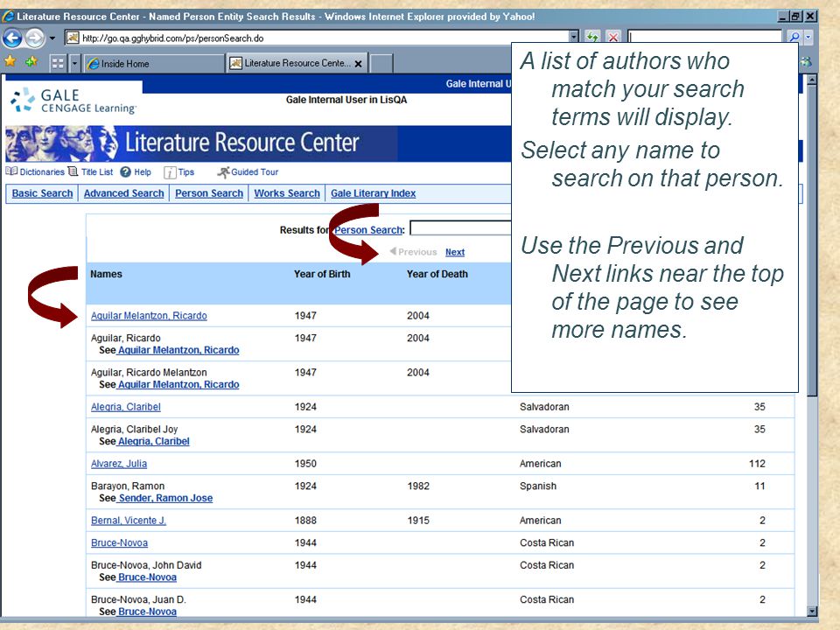
Task: Switch to the Inside Home tab
Action: (153, 63)
